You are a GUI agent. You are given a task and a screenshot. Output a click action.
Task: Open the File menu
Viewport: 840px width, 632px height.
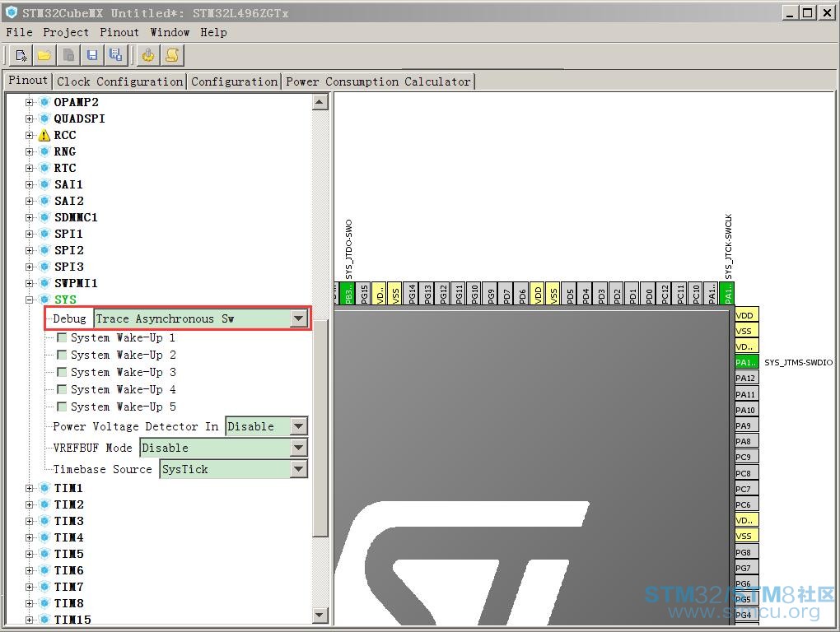(19, 32)
